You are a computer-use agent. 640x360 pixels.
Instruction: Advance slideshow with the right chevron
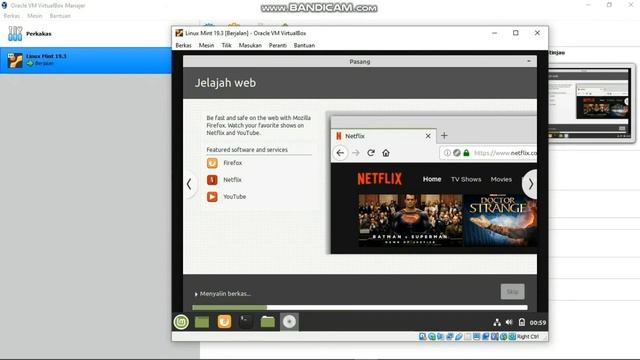pyautogui.click(x=530, y=184)
